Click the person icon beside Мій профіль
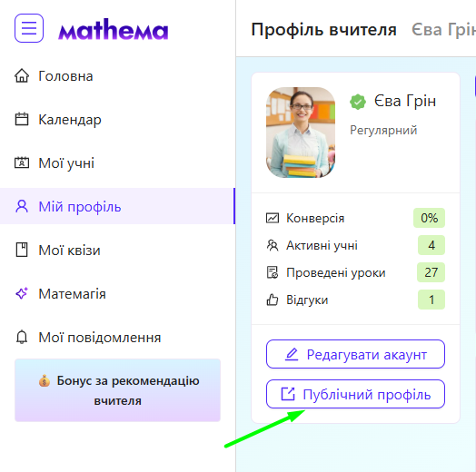 click(22, 206)
